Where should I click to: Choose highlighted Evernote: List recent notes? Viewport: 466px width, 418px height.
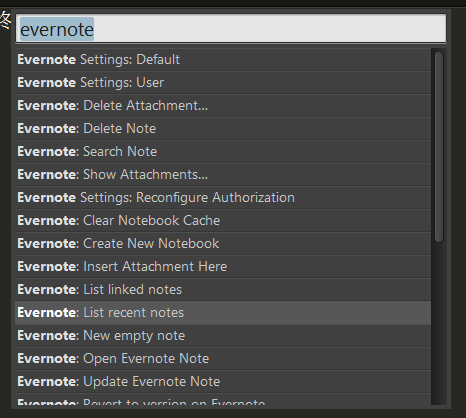pyautogui.click(x=223, y=313)
